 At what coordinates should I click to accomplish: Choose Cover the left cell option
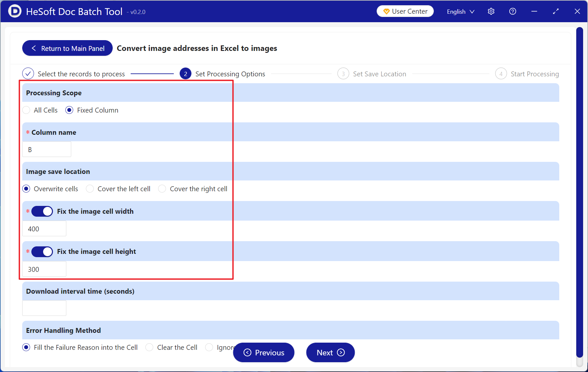click(x=90, y=189)
